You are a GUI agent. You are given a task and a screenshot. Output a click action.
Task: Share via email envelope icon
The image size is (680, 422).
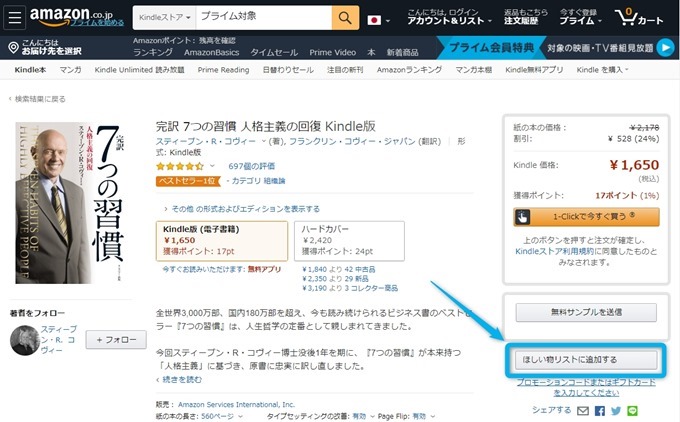point(583,410)
